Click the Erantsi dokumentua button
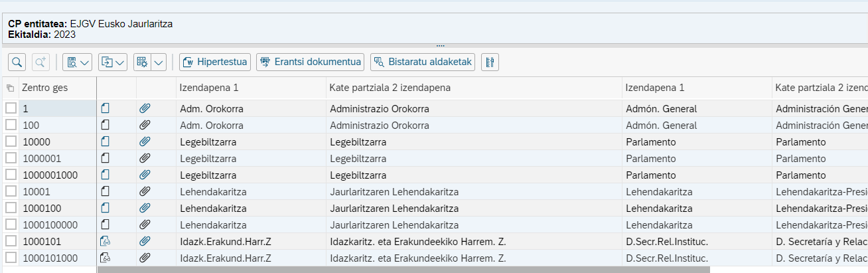The image size is (868, 273). click(310, 62)
